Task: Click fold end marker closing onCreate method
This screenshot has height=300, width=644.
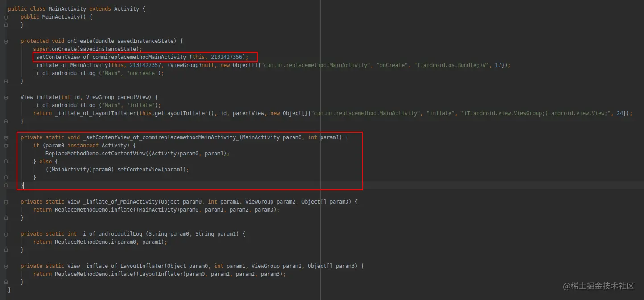Action: pos(6,81)
